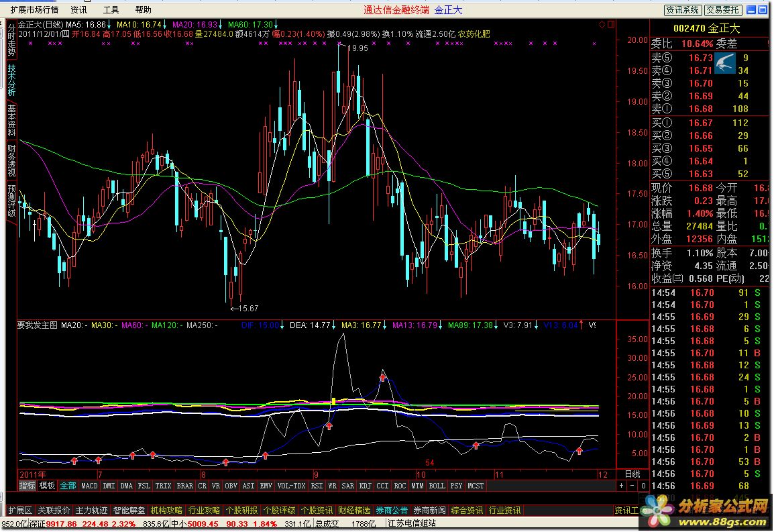The width and height of the screenshot is (774, 532).
Task: Open the 智能解盘 bottom tab
Action: [129, 511]
